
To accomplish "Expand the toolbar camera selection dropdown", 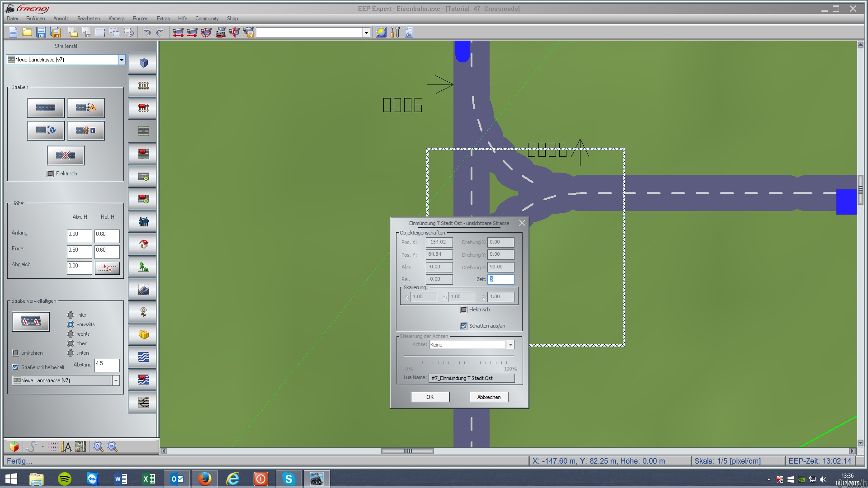I will 366,33.
